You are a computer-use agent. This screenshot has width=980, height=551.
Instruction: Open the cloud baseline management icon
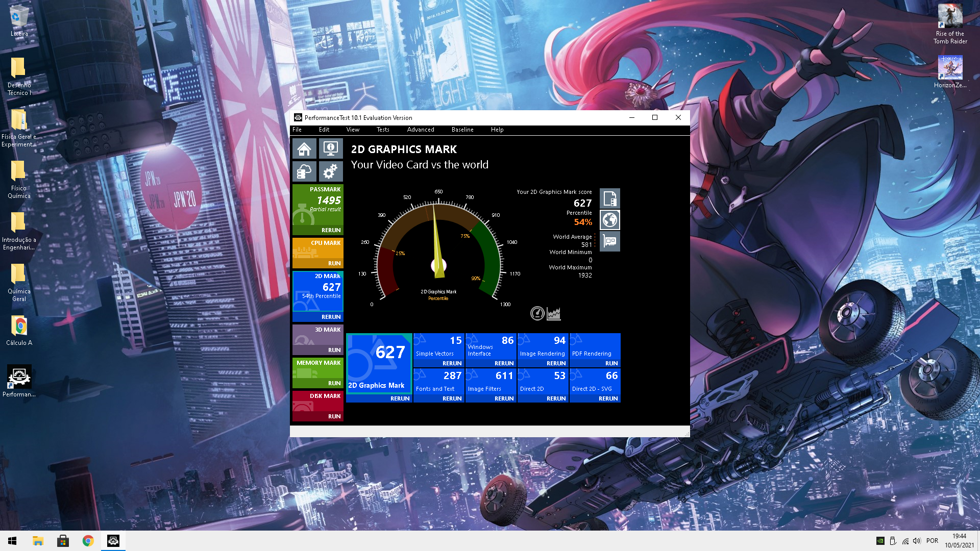pos(304,171)
